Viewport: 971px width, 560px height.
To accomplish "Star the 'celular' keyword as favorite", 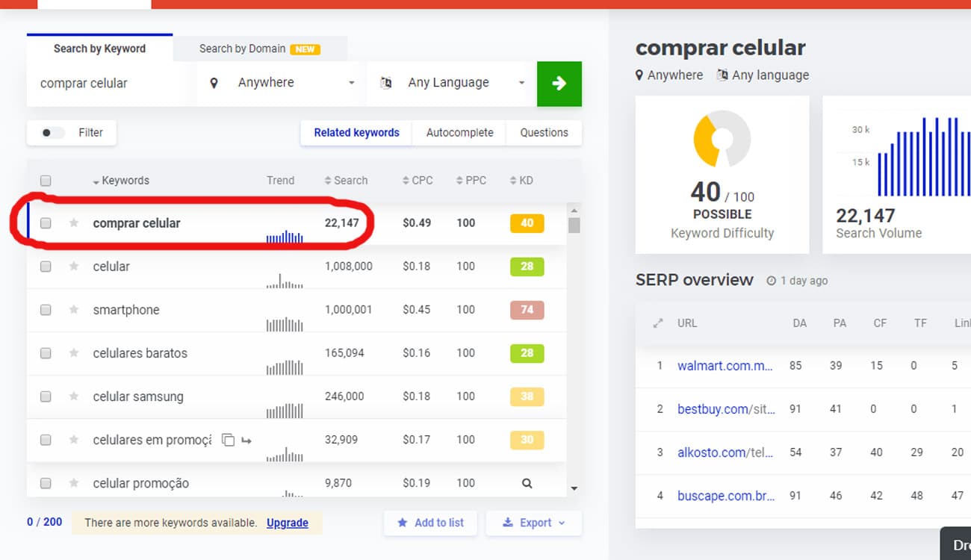I will point(74,267).
